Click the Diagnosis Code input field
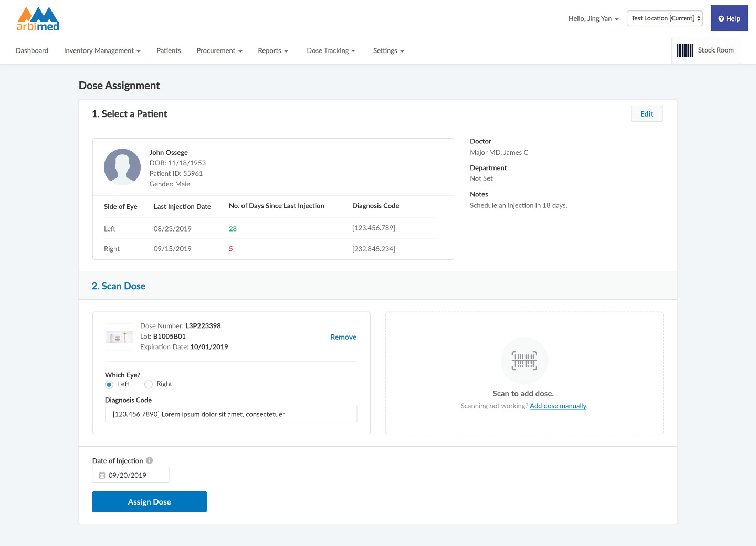The height and width of the screenshot is (546, 756). (x=231, y=414)
